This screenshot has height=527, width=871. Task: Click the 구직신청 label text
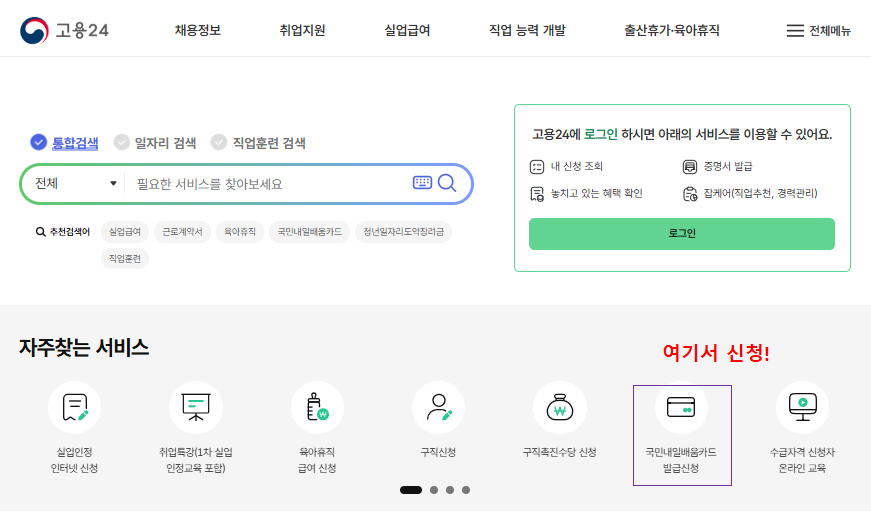click(x=438, y=452)
